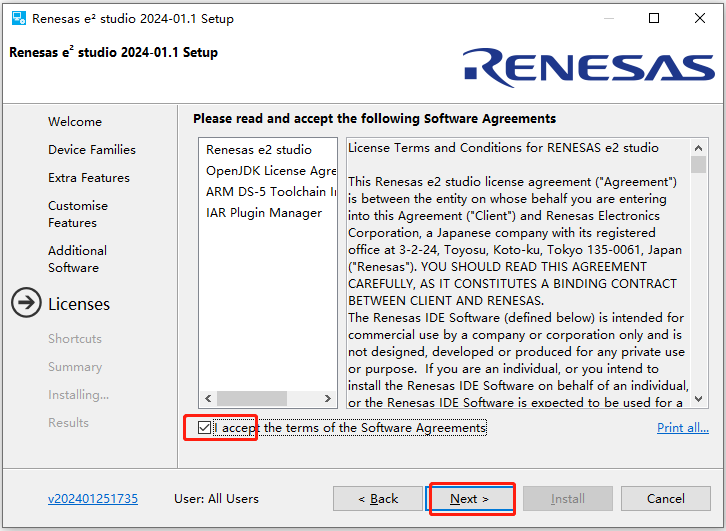The width and height of the screenshot is (726, 531).
Task: Click the license list horizontal scrollbar thumb
Action: pyautogui.click(x=252, y=398)
